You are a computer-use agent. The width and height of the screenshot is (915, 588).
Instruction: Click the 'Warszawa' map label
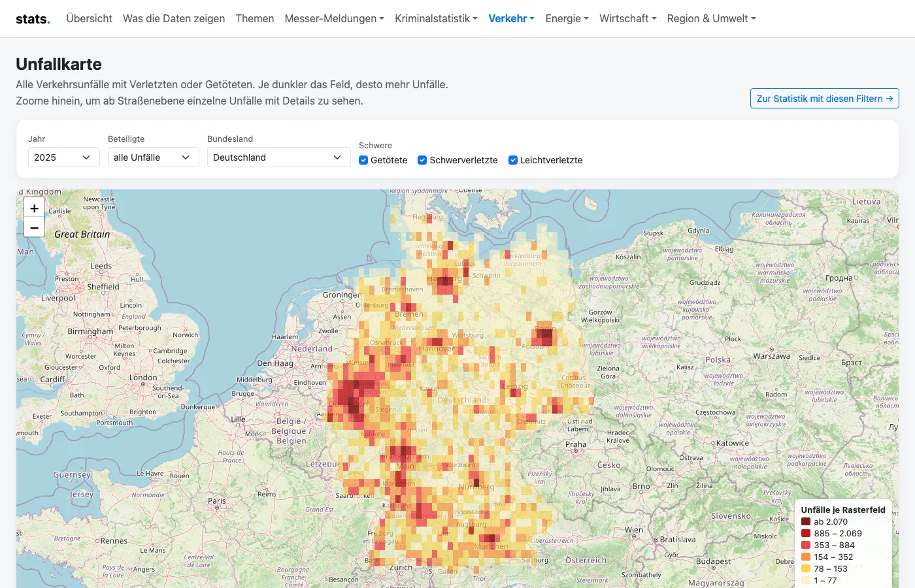click(772, 356)
